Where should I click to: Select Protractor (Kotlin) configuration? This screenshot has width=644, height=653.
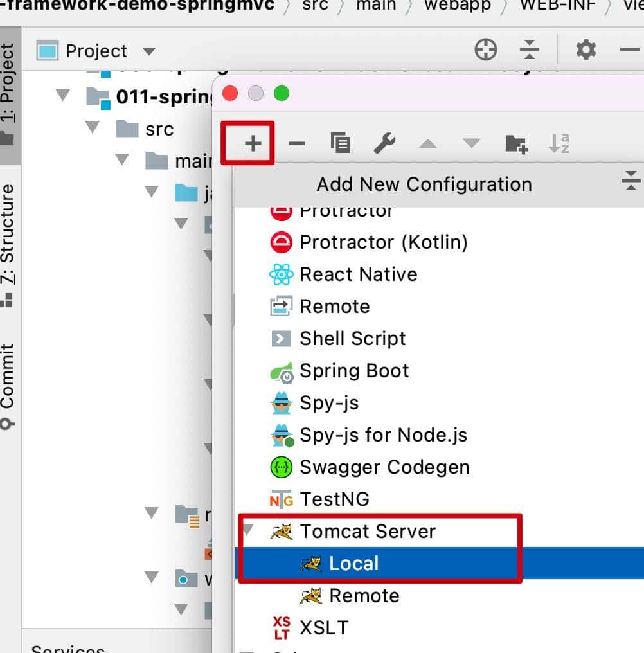pos(440,242)
